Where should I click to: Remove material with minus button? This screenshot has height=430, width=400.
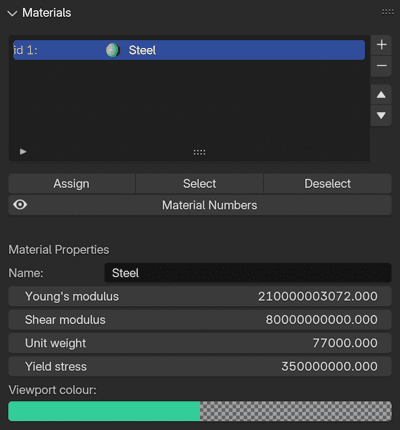click(381, 66)
